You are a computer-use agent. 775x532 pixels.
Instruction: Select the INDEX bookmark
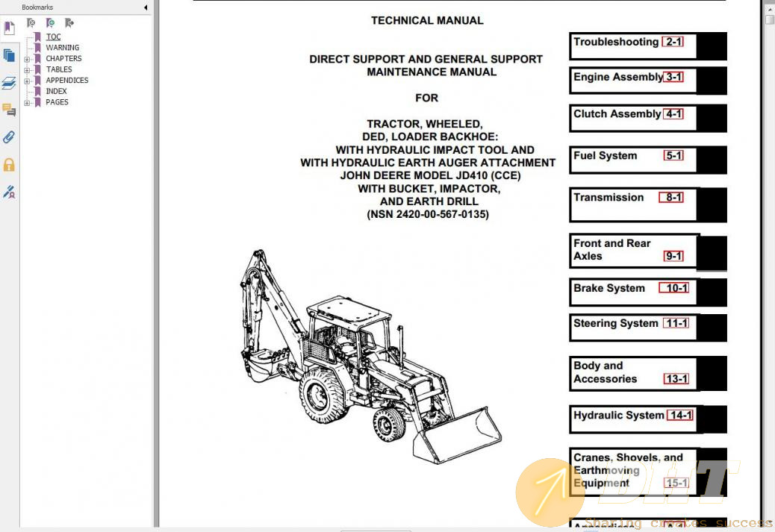click(x=56, y=91)
